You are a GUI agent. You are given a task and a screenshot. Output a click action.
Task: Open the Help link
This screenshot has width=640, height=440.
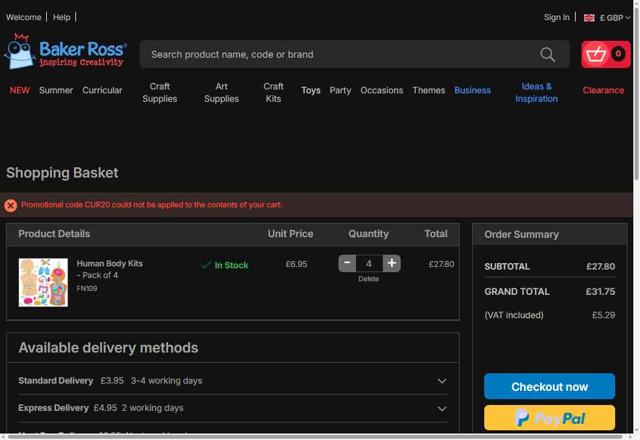(62, 17)
